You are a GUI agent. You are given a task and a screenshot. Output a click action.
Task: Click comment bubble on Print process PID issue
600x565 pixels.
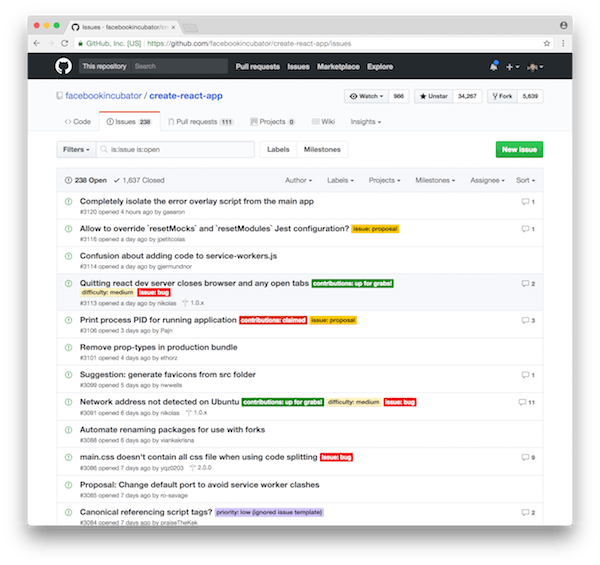(x=527, y=320)
